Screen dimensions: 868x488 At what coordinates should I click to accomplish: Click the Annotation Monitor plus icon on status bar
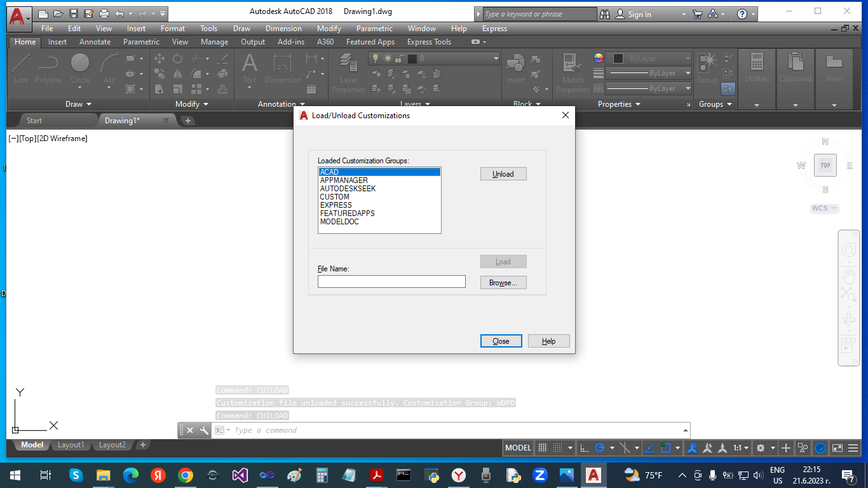click(x=786, y=448)
